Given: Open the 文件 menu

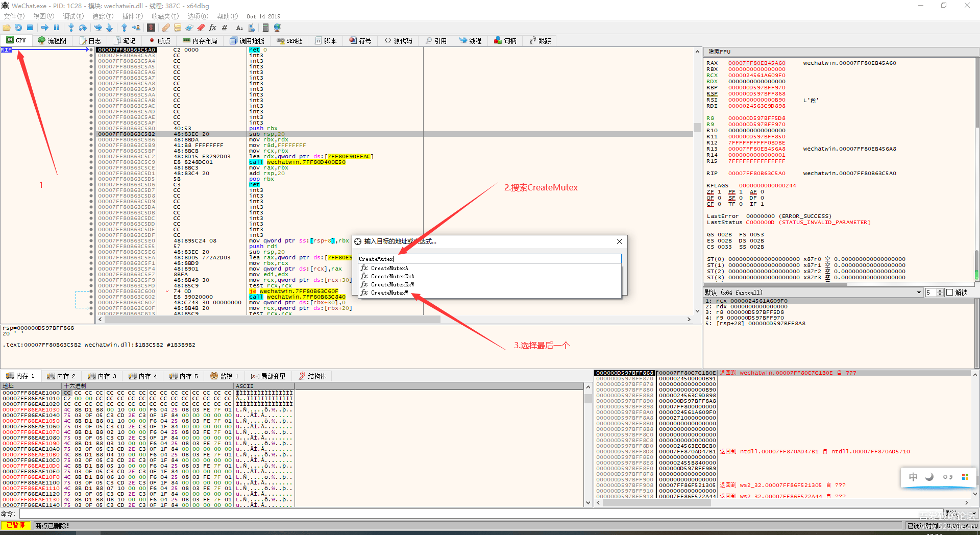Looking at the screenshot, I should (x=14, y=16).
